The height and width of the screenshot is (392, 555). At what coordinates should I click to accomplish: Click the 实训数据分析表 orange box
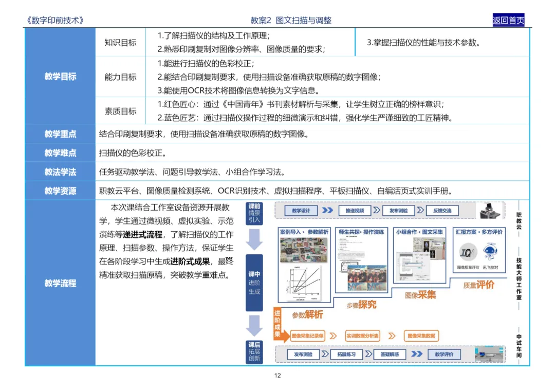pyautogui.click(x=362, y=336)
